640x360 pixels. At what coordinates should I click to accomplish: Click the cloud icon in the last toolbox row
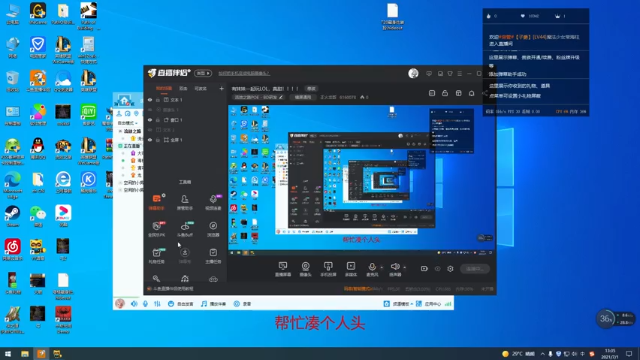point(213,279)
